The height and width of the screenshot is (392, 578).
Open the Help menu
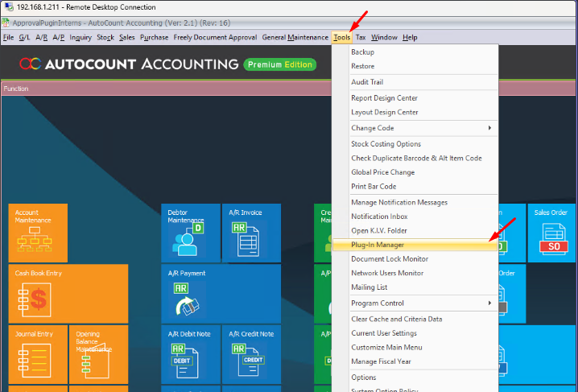(x=410, y=37)
